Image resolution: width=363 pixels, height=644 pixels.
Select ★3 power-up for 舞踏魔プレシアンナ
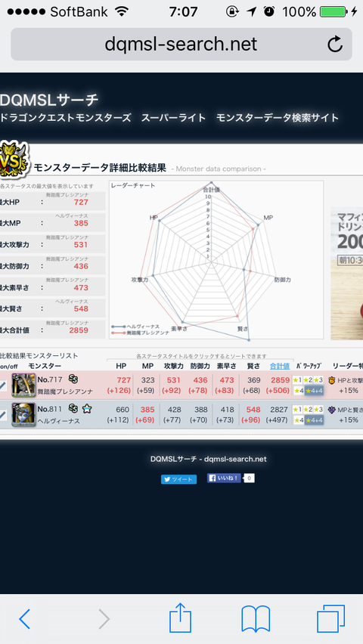coord(318,380)
